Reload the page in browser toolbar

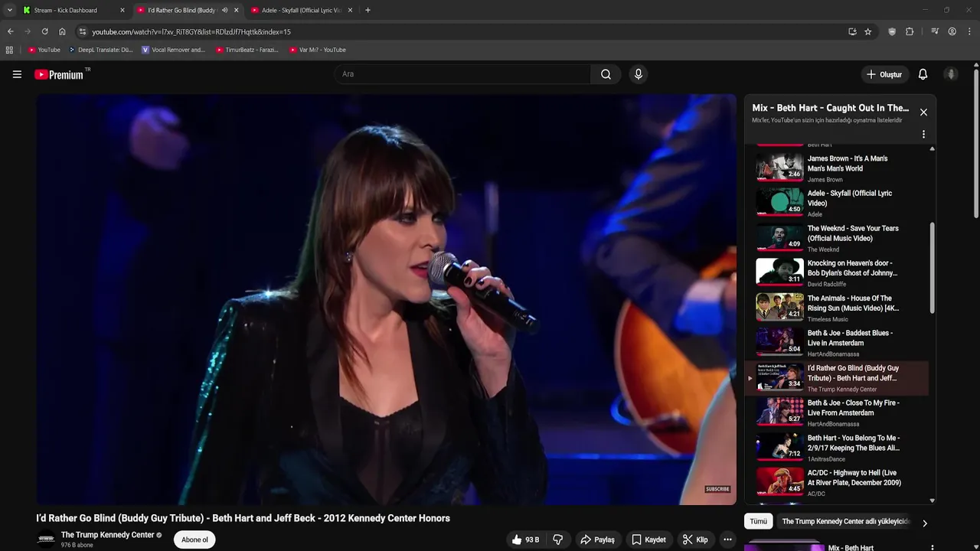pyautogui.click(x=44, y=31)
